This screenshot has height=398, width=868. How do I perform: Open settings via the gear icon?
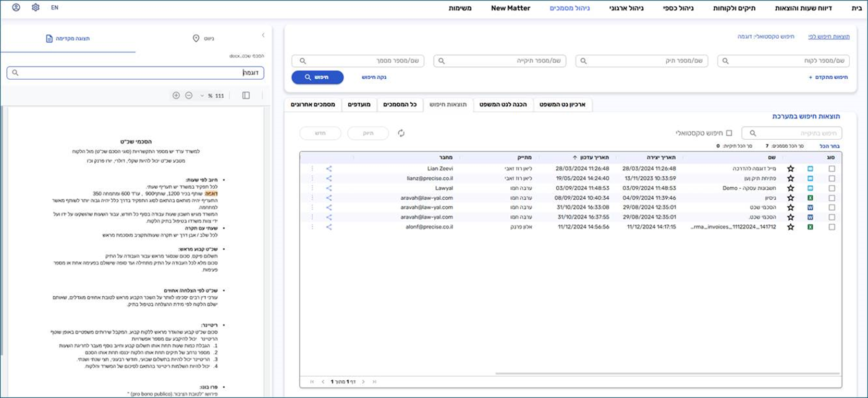point(35,8)
